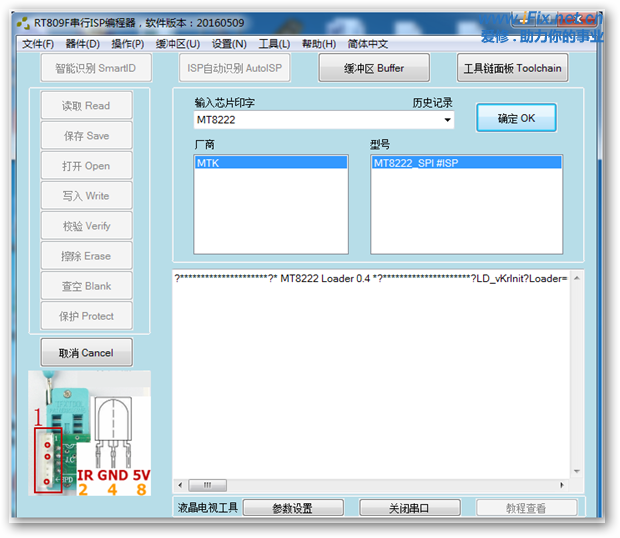
Task: Click the 擦除 Erase button
Action: point(86,256)
